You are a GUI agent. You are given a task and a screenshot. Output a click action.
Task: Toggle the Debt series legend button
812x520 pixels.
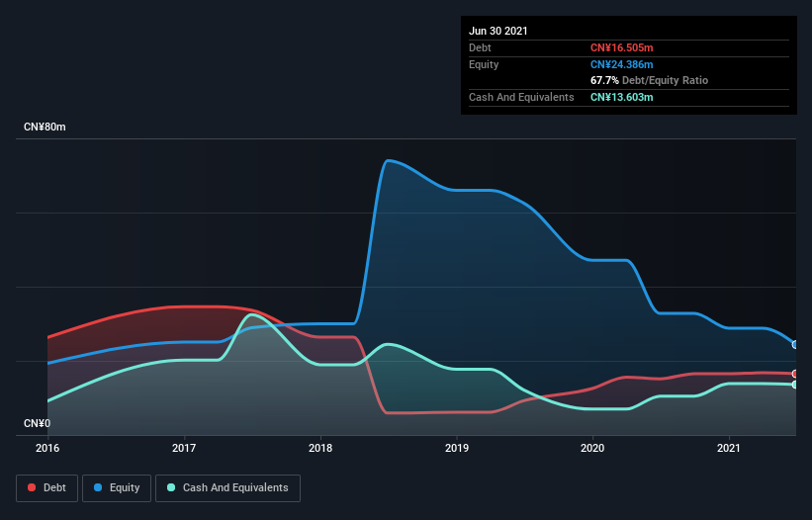[47, 488]
